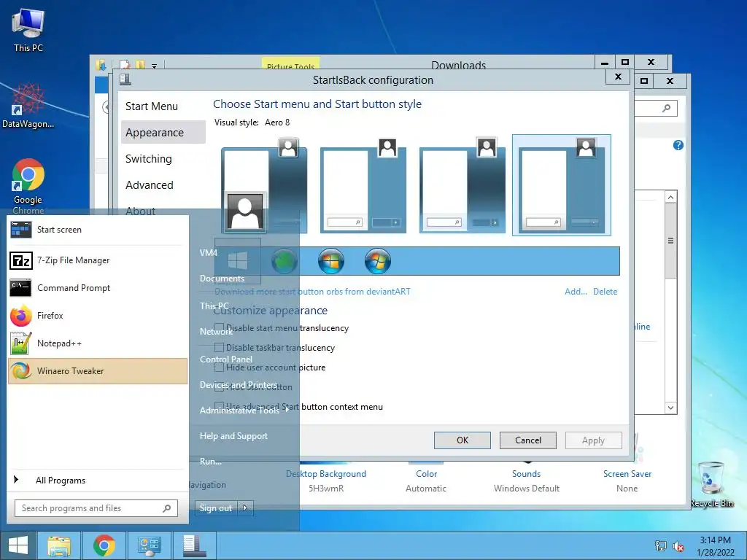This screenshot has height=560, width=747.
Task: Open Control Panel from start menu
Action: (x=226, y=359)
